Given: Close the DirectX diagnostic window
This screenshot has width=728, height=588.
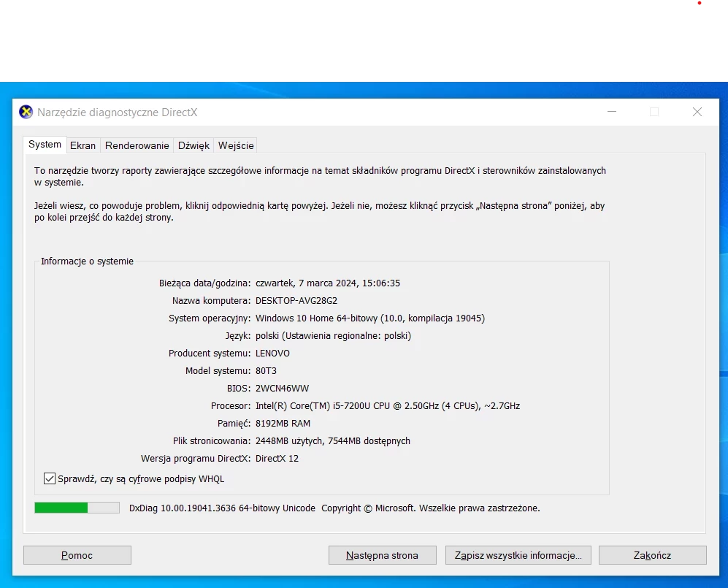Looking at the screenshot, I should point(697,112).
